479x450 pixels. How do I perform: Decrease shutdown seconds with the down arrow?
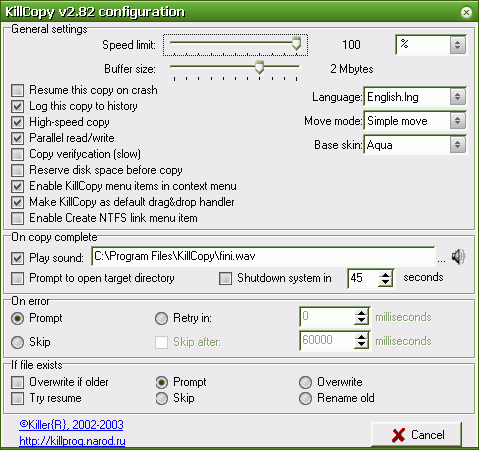point(385,282)
